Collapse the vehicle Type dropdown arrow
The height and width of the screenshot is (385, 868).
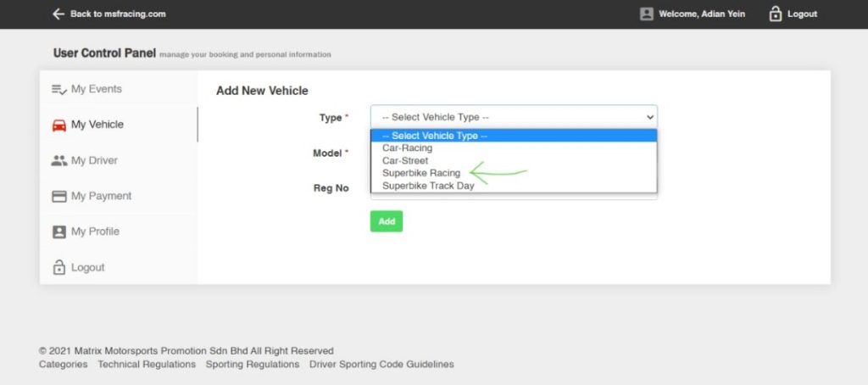[650, 117]
